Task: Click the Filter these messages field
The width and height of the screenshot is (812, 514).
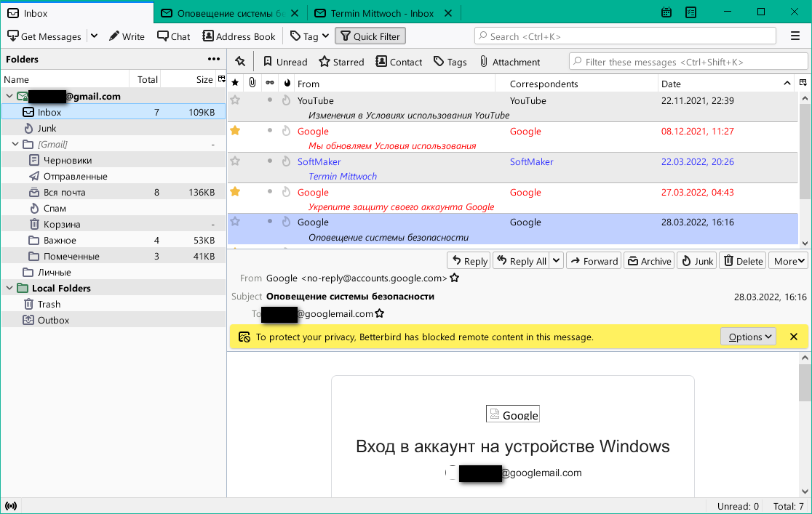Action: pyautogui.click(x=689, y=62)
